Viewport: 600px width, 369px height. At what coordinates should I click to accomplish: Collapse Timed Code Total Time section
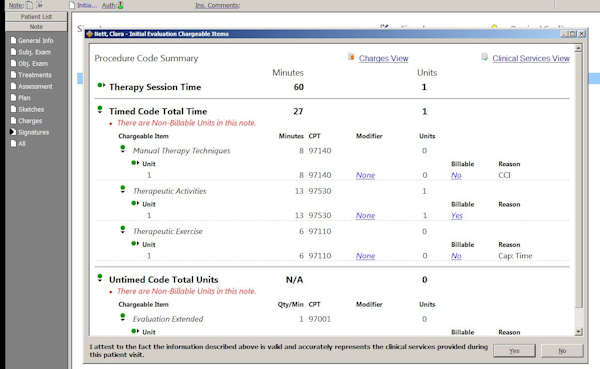click(x=100, y=109)
